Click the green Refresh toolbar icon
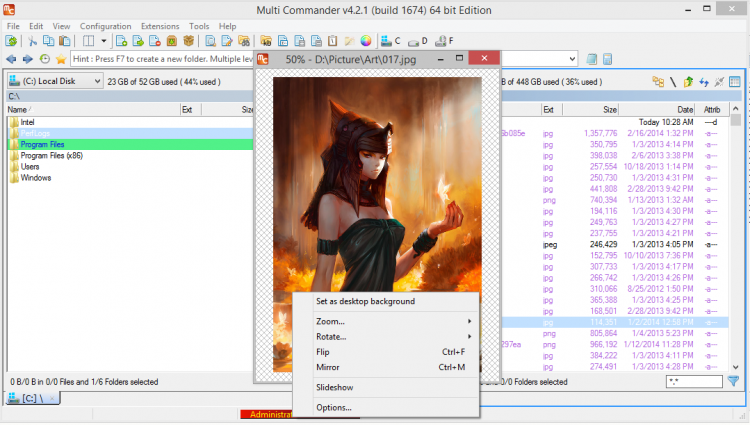The image size is (750, 425). 11,41
